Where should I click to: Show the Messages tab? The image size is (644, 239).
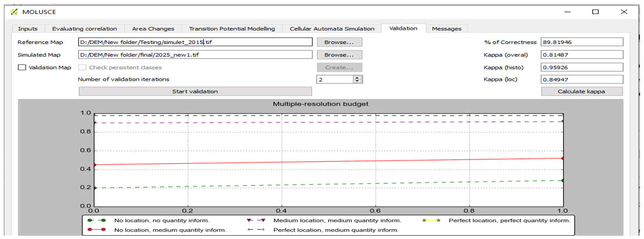tap(446, 29)
